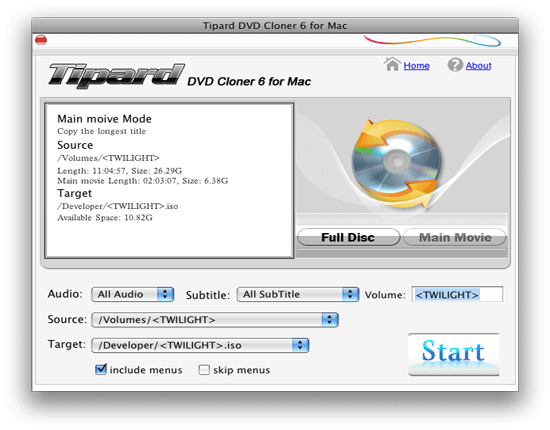
Task: Open the Source path dropdown
Action: pos(215,320)
